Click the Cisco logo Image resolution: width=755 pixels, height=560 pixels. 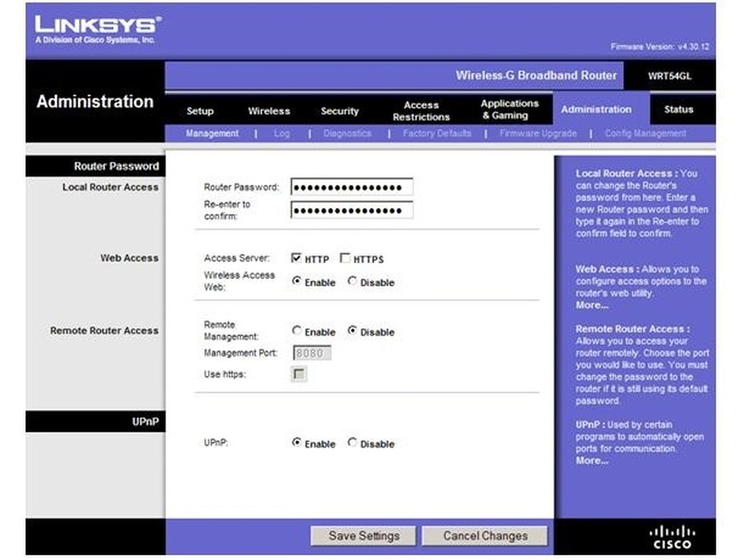tap(672, 537)
